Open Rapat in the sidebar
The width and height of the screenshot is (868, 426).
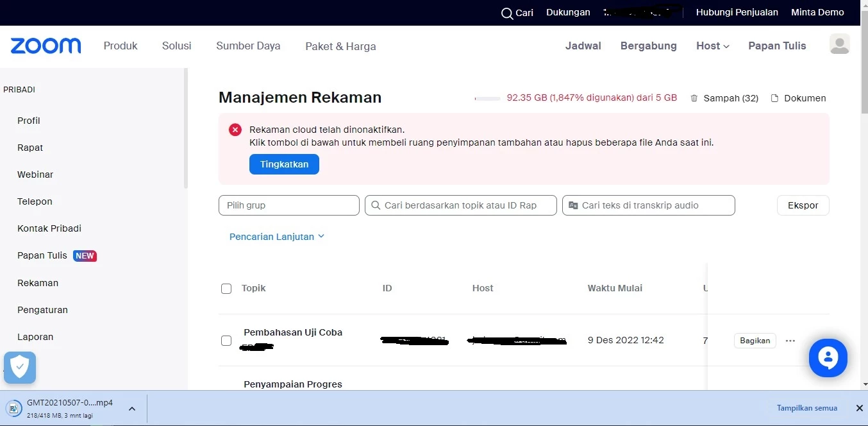pyautogui.click(x=30, y=148)
